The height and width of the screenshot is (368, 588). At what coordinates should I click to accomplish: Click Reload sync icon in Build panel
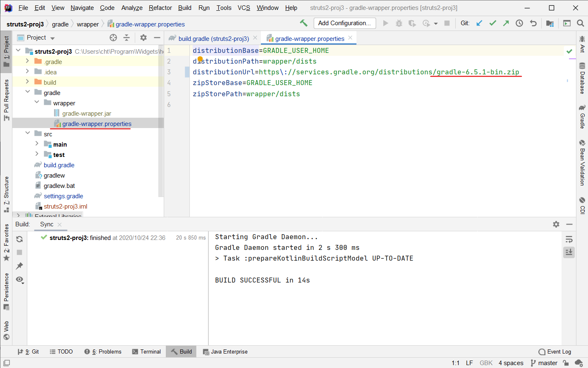coord(19,239)
